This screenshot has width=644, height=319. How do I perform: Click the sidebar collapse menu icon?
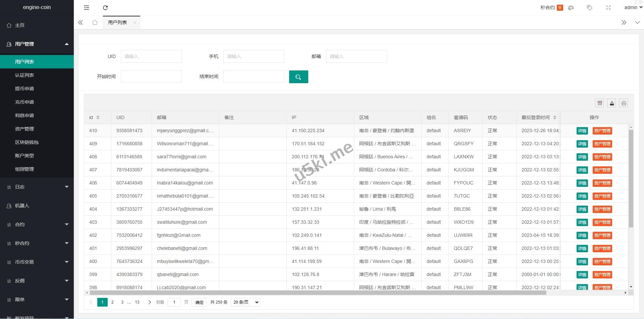[87, 8]
